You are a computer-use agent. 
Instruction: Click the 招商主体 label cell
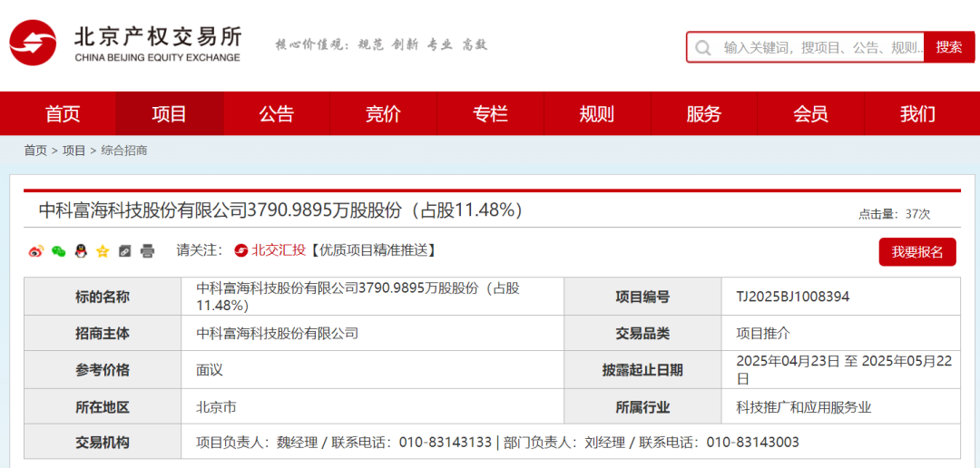pos(103,334)
